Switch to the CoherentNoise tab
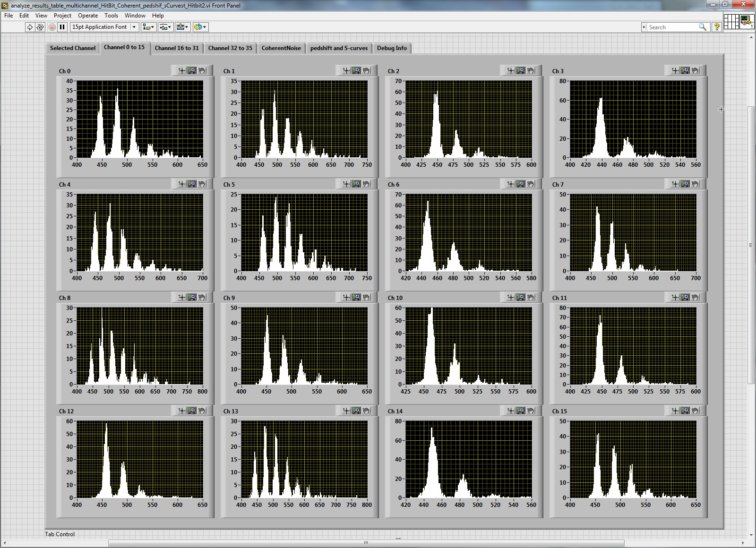This screenshot has width=756, height=548. click(281, 48)
